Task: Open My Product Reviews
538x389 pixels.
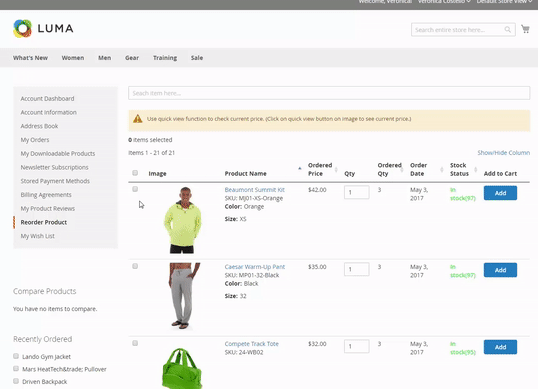Action: [x=47, y=209]
